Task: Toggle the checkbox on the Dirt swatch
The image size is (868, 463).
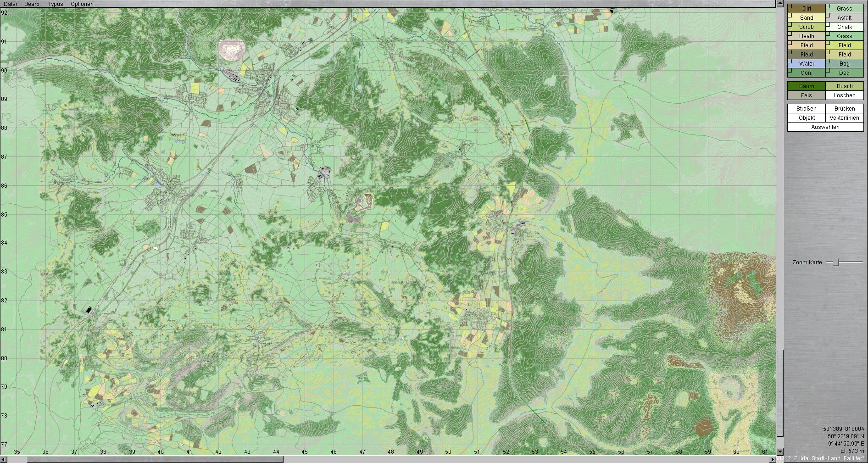Action: pyautogui.click(x=790, y=6)
